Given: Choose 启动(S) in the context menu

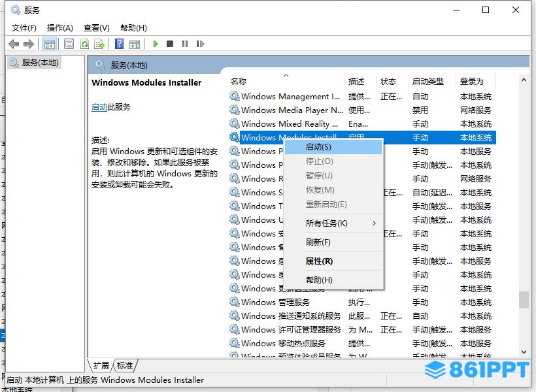Looking at the screenshot, I should click(333, 147).
